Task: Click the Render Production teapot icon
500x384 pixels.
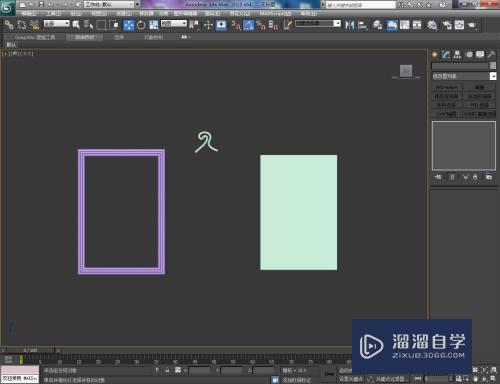Action: pyautogui.click(x=472, y=25)
